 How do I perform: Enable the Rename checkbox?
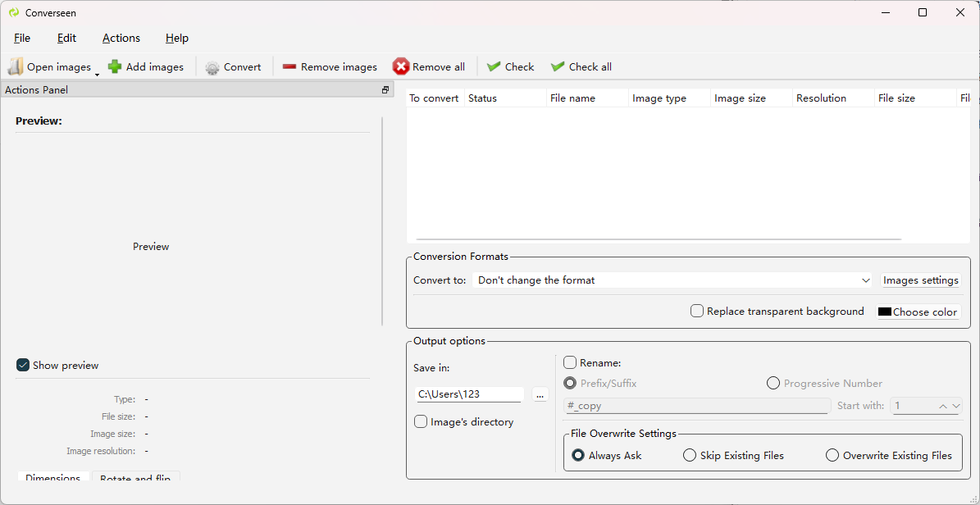click(570, 362)
